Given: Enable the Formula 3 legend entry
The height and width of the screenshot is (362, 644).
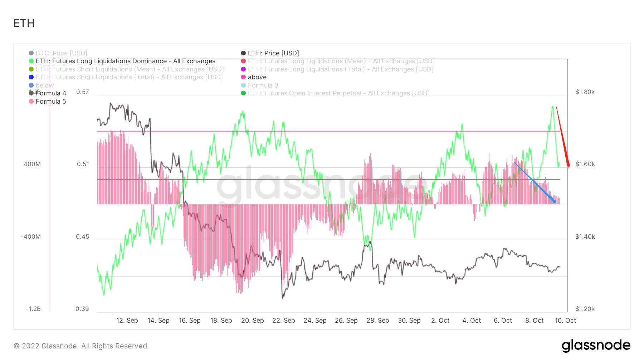Looking at the screenshot, I should 263,85.
